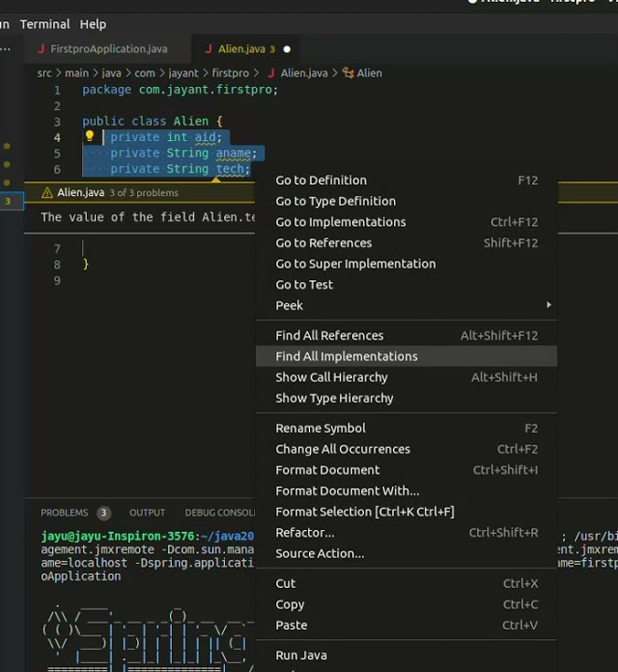Choose Rename Symbol

coord(406,428)
